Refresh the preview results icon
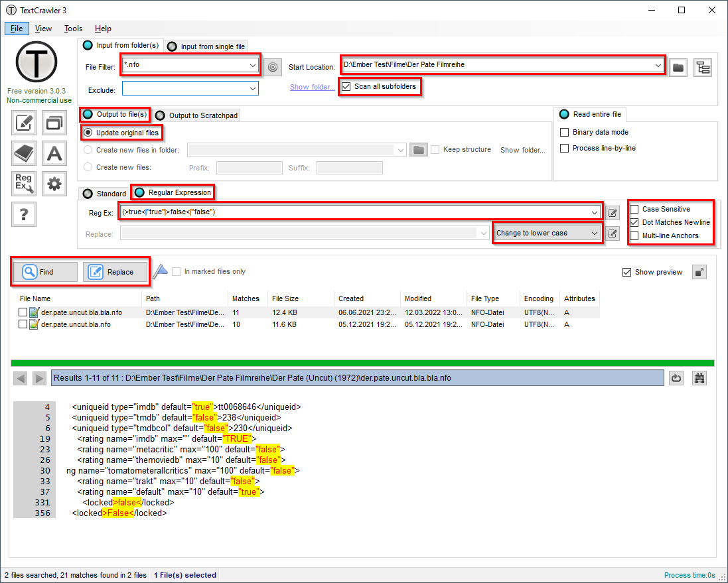The height and width of the screenshot is (583, 728). pyautogui.click(x=676, y=378)
